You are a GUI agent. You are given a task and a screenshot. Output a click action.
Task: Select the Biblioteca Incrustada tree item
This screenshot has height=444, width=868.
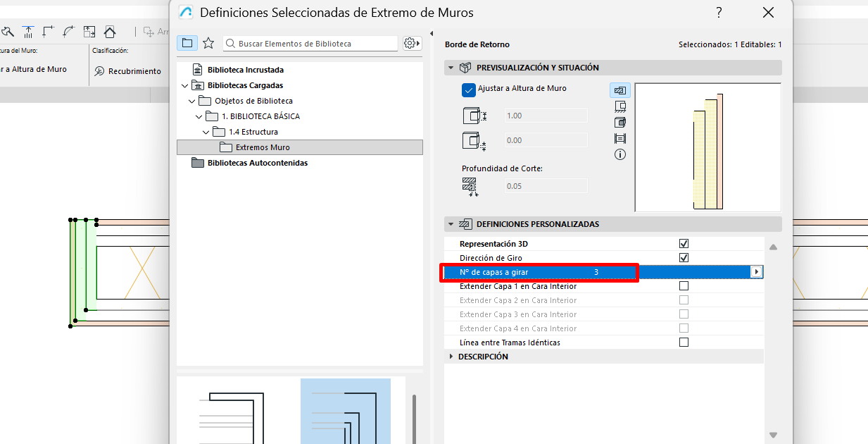click(245, 70)
